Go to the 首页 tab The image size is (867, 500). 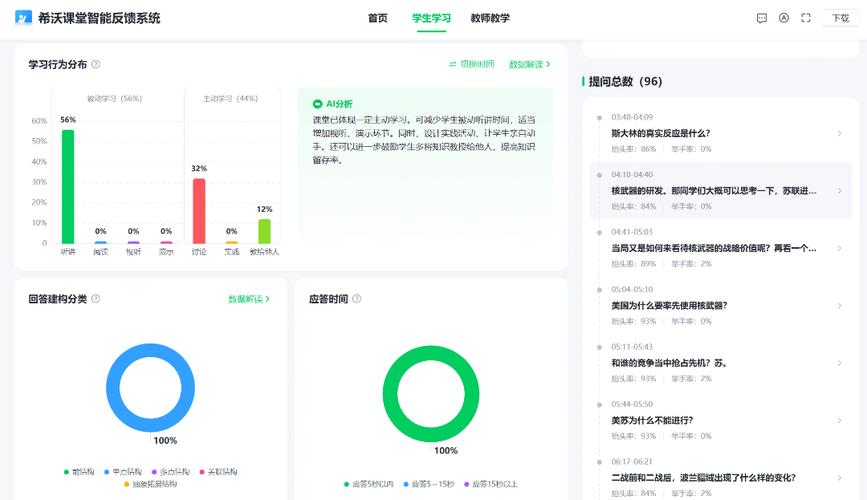click(378, 18)
